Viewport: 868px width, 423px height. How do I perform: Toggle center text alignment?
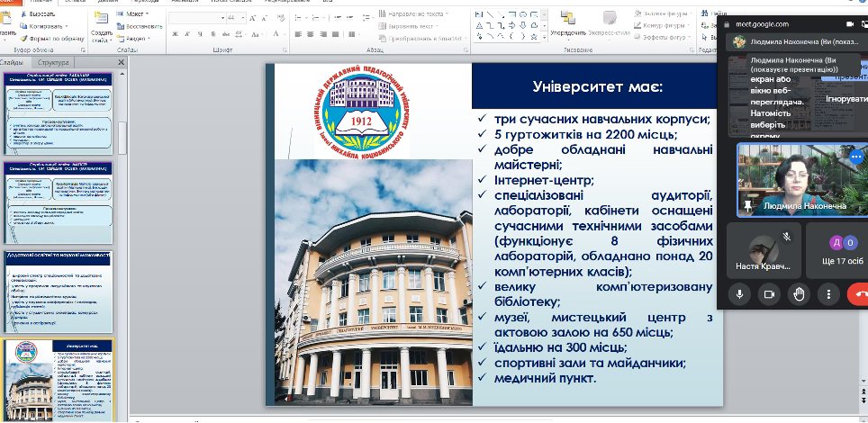coord(310,34)
